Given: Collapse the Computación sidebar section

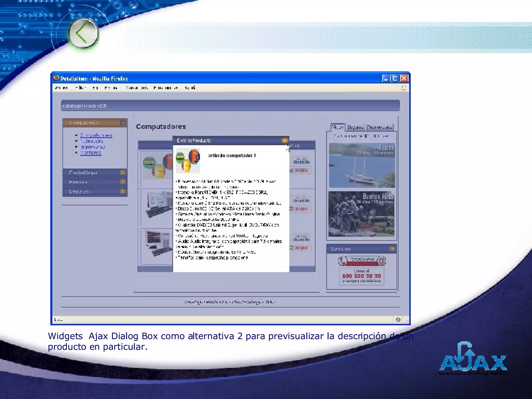Looking at the screenshot, I should [123, 122].
